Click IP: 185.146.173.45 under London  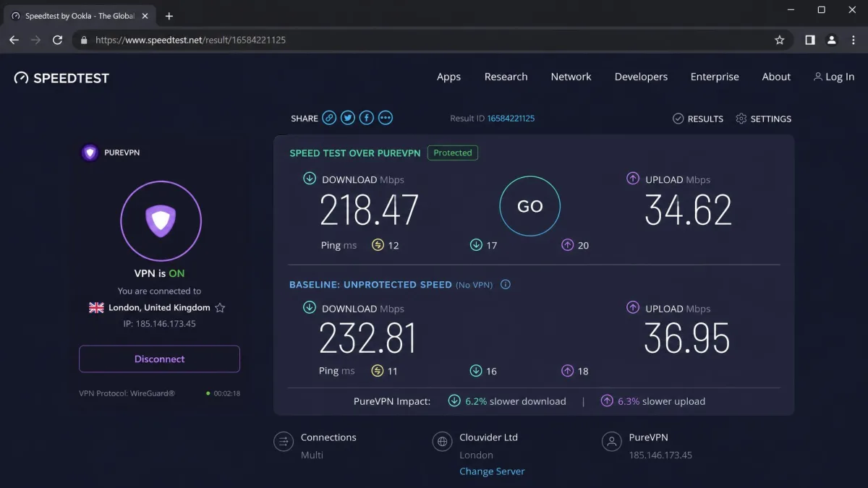[x=159, y=324]
